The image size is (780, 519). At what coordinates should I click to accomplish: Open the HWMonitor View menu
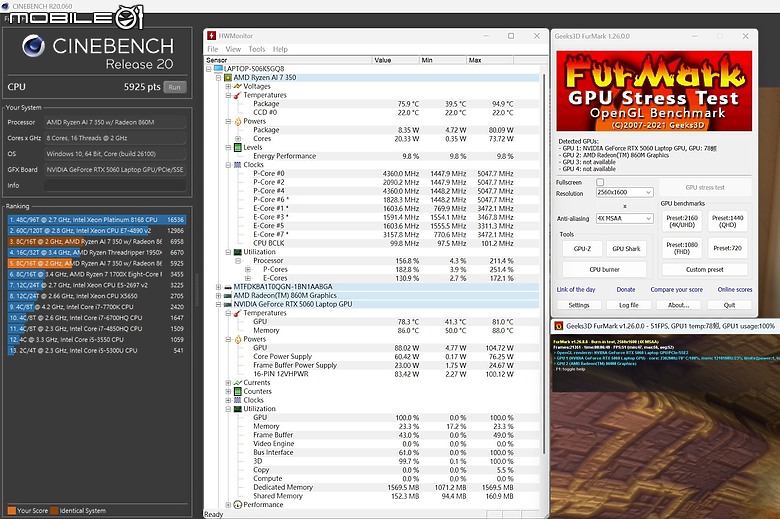tap(233, 49)
